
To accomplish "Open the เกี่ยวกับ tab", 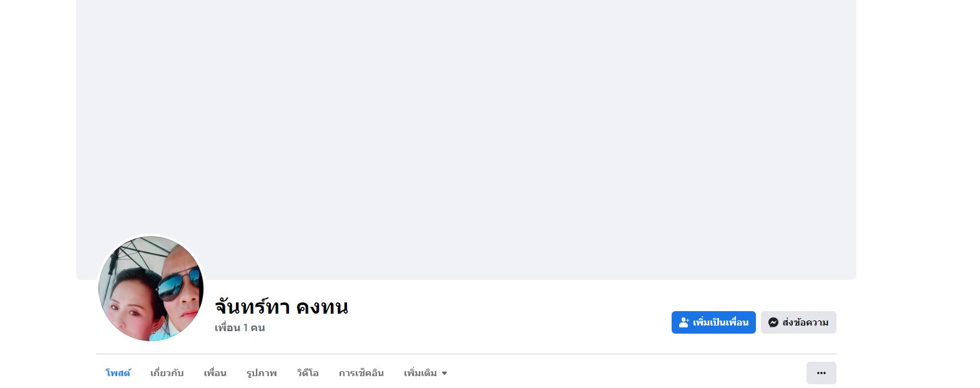I will 167,373.
